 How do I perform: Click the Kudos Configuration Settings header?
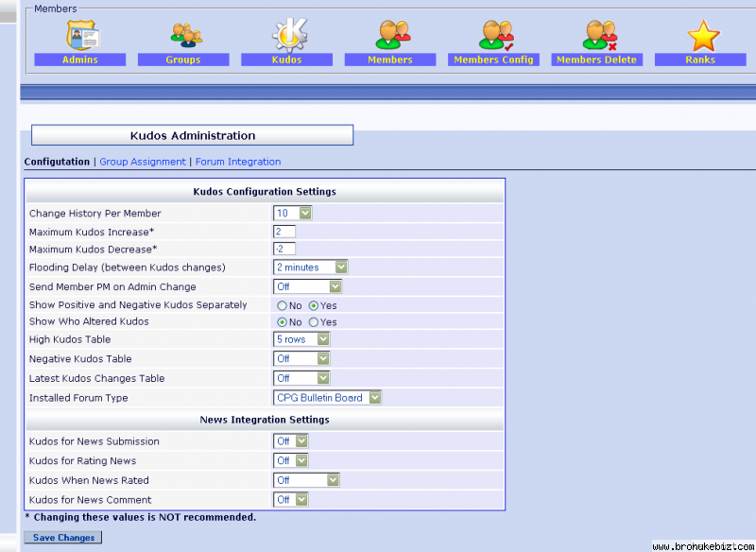(265, 191)
